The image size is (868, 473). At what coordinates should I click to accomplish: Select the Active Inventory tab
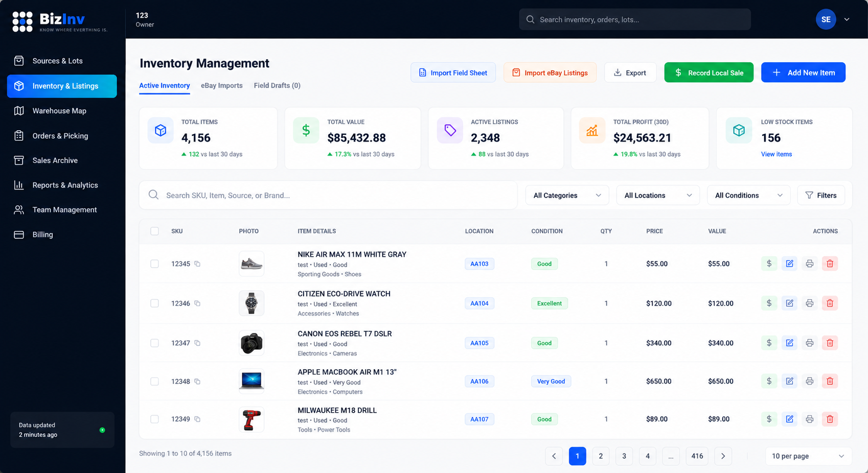[x=165, y=85]
